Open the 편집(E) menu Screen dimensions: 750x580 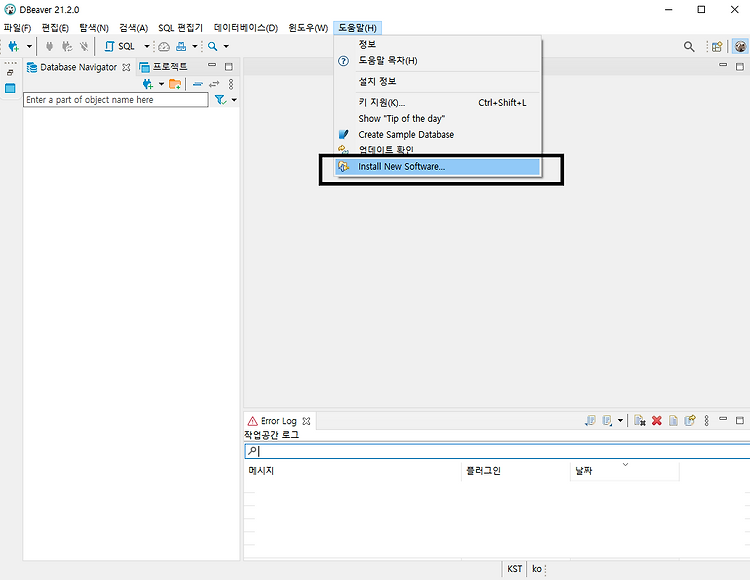55,28
